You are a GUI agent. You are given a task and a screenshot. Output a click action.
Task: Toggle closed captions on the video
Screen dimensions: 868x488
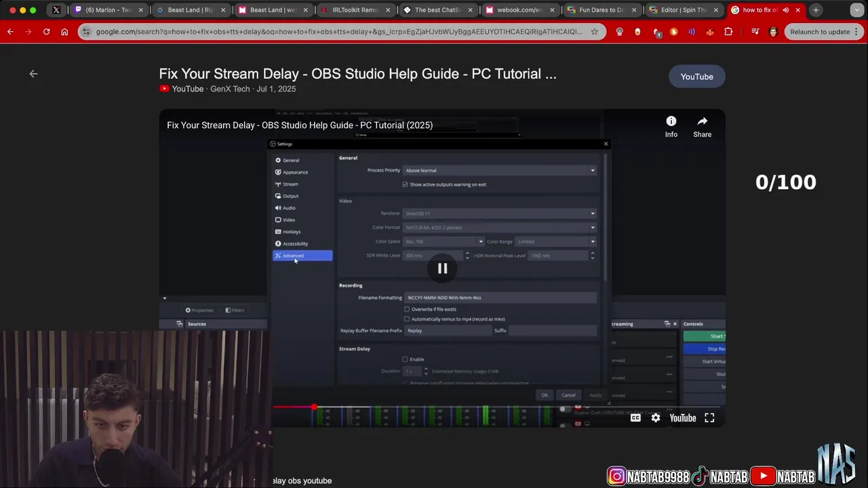click(x=635, y=418)
